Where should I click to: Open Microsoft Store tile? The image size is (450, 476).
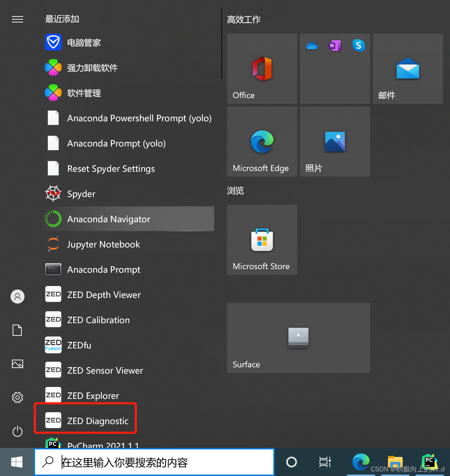tap(262, 240)
